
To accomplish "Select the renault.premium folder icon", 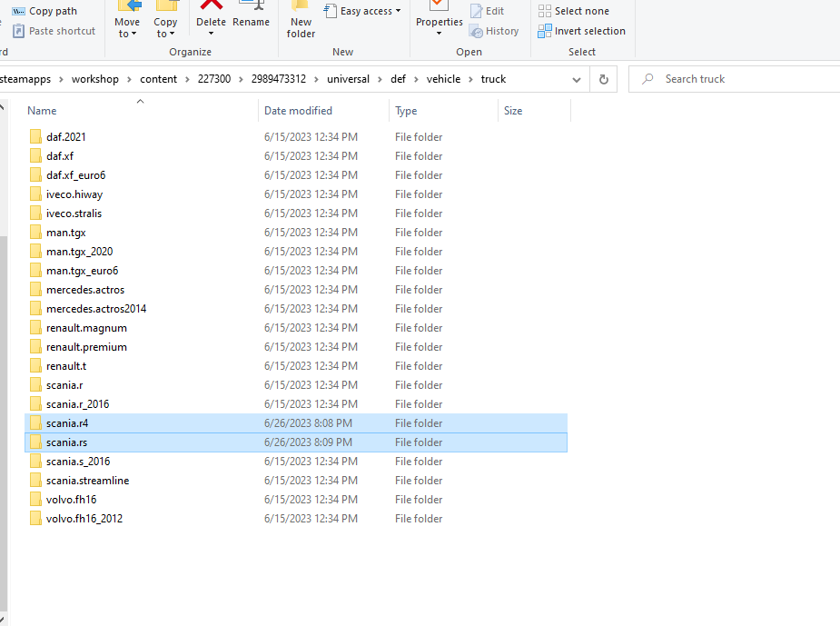I will tap(35, 347).
